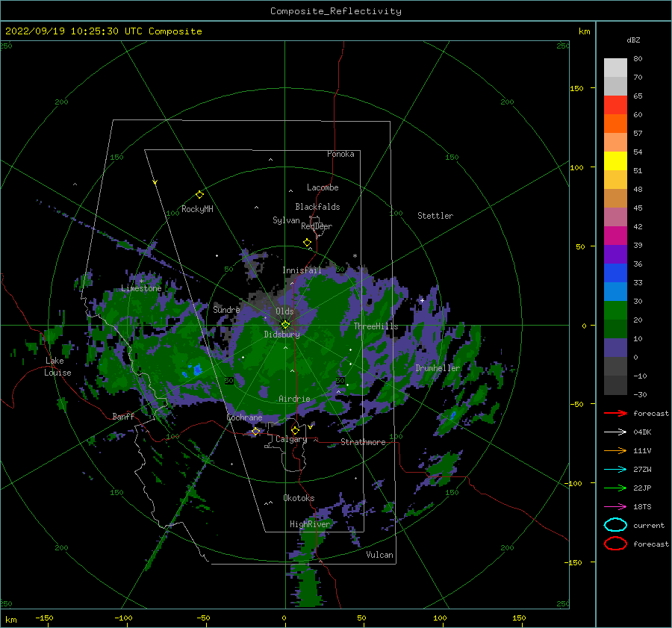This screenshot has width=672, height=628.
Task: Pick the blue 33-36 dBZ swatch
Action: (615, 273)
